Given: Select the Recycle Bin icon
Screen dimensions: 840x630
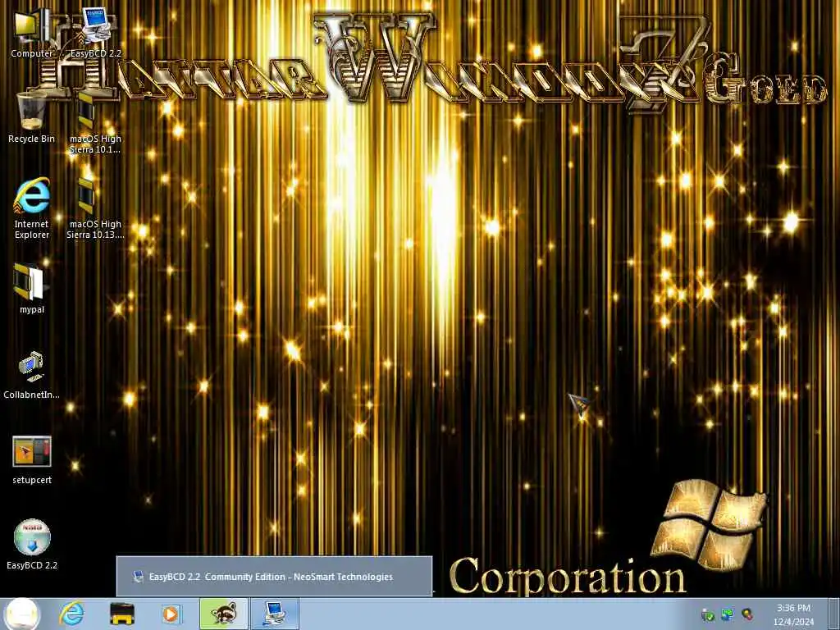Looking at the screenshot, I should pyautogui.click(x=32, y=118).
